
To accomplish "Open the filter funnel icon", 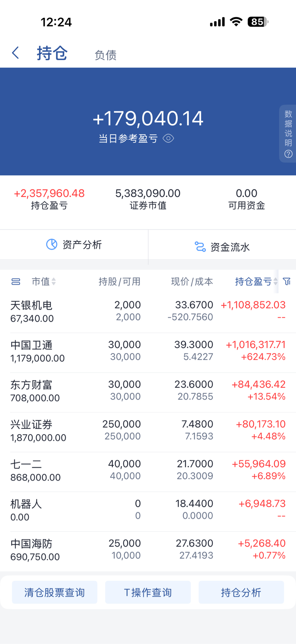I will pos(287,282).
